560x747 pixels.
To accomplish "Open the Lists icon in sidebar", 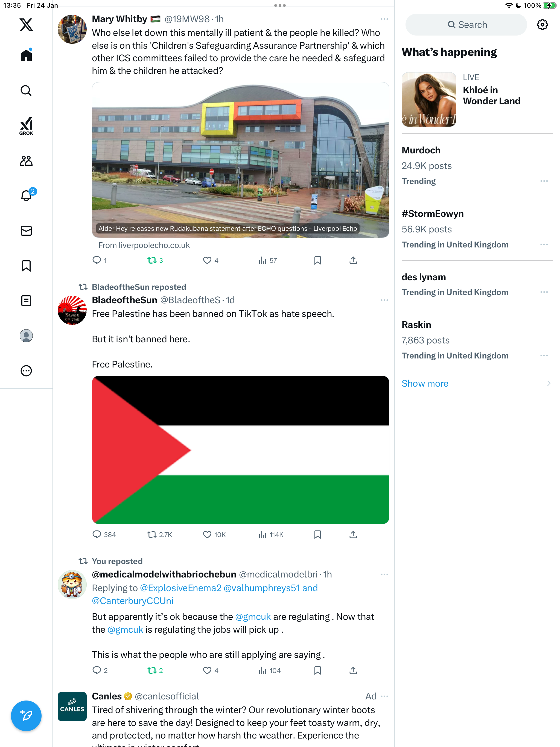I will click(x=26, y=300).
